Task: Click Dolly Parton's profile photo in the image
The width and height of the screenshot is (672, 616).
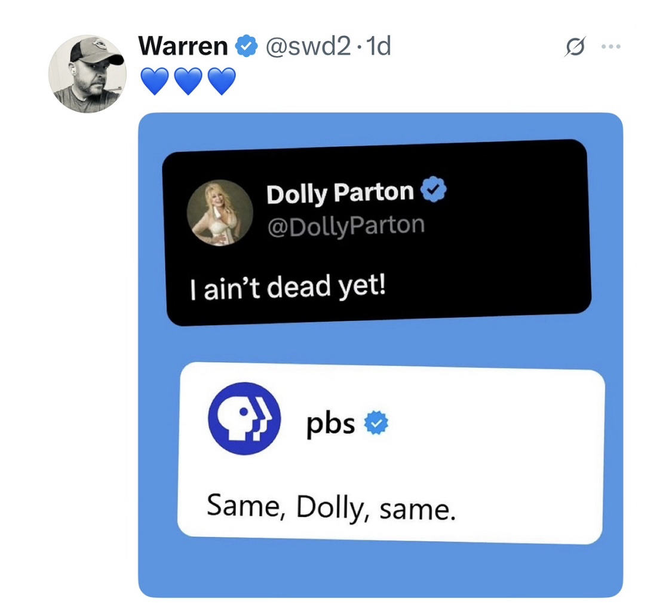Action: [x=220, y=213]
